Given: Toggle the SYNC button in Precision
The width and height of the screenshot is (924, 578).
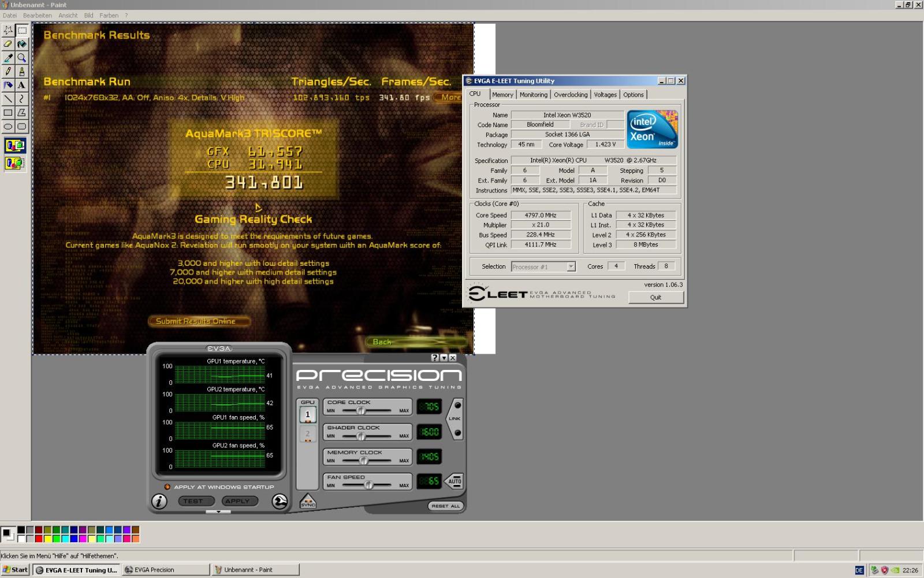Looking at the screenshot, I should coord(308,501).
